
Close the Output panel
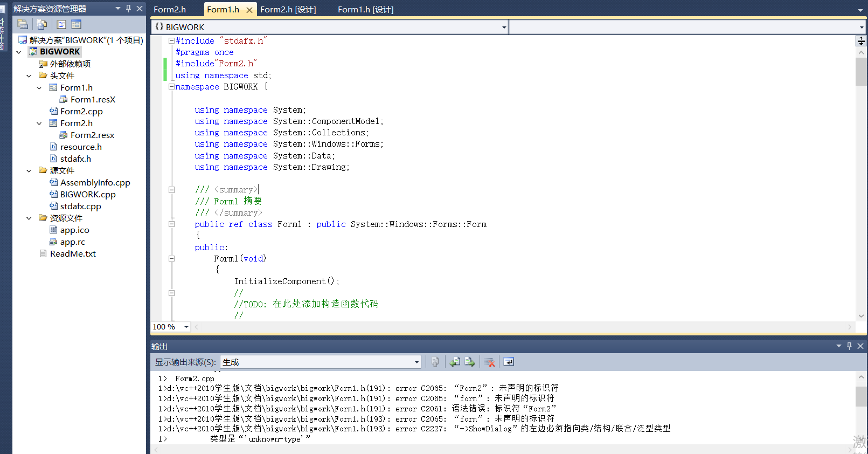click(x=860, y=346)
